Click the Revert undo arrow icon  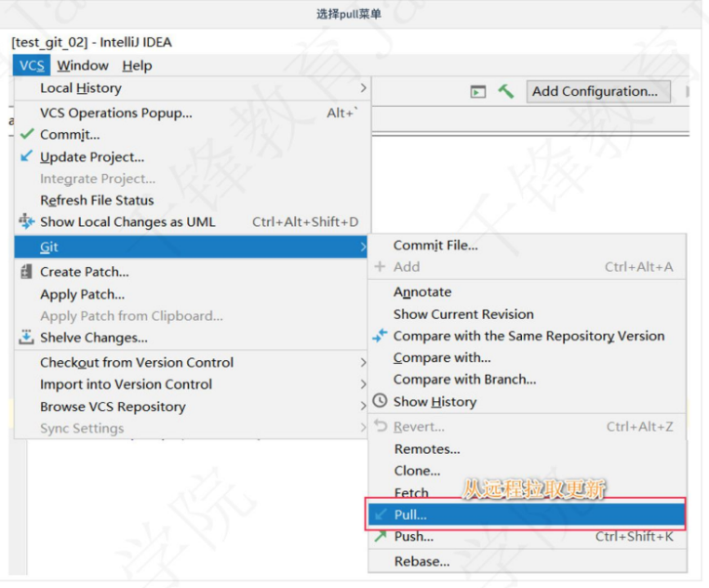(381, 425)
